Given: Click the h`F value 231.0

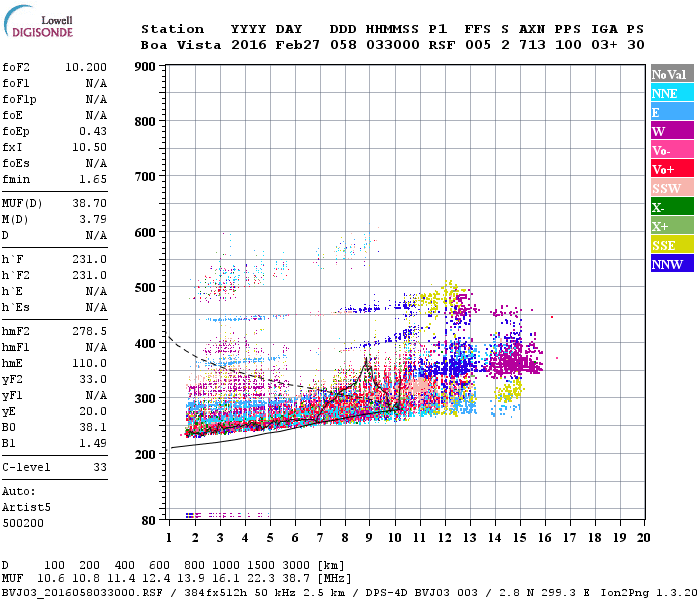Looking at the screenshot, I should 89,259.
